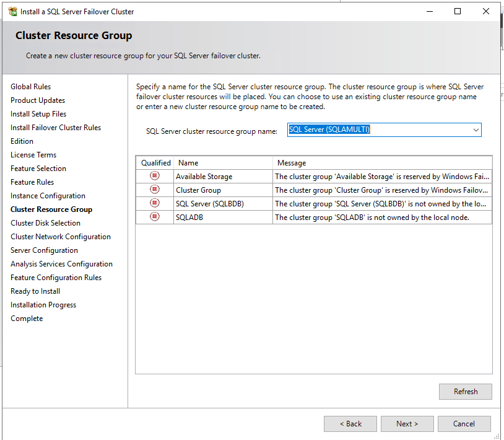Click the failed status icon for Cluster Group
The height and width of the screenshot is (440, 504).
pos(155,190)
